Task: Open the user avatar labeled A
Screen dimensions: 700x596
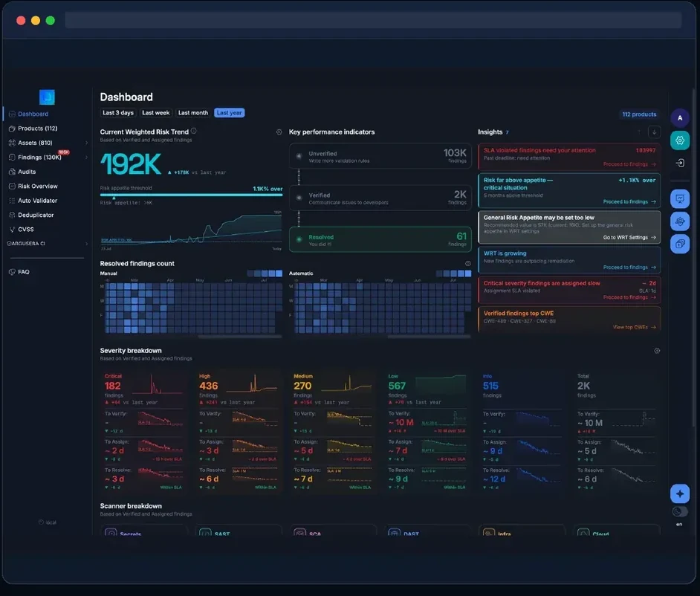Action: click(x=679, y=118)
